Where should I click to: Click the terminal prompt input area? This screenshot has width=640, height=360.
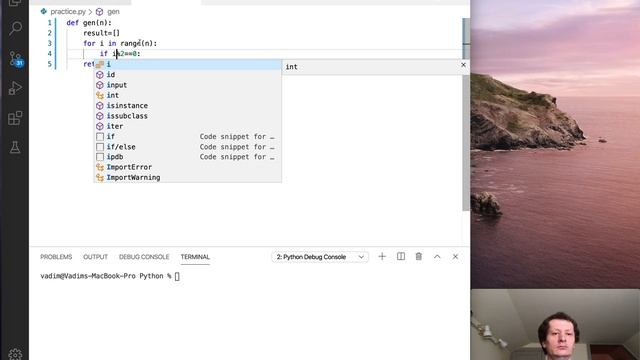pos(177,276)
